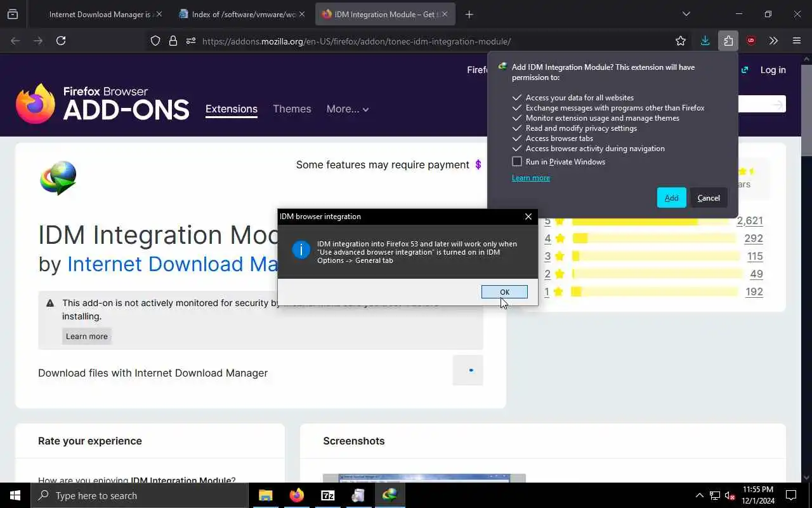
Task: Open Themes navigation item
Action: click(292, 109)
